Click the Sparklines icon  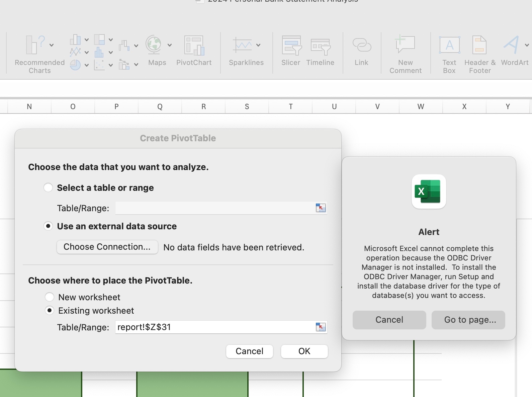[242, 45]
